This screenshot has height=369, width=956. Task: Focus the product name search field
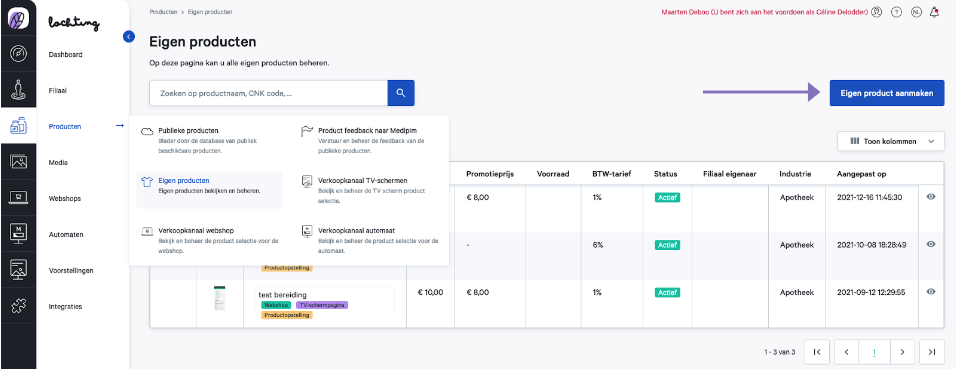tap(268, 93)
